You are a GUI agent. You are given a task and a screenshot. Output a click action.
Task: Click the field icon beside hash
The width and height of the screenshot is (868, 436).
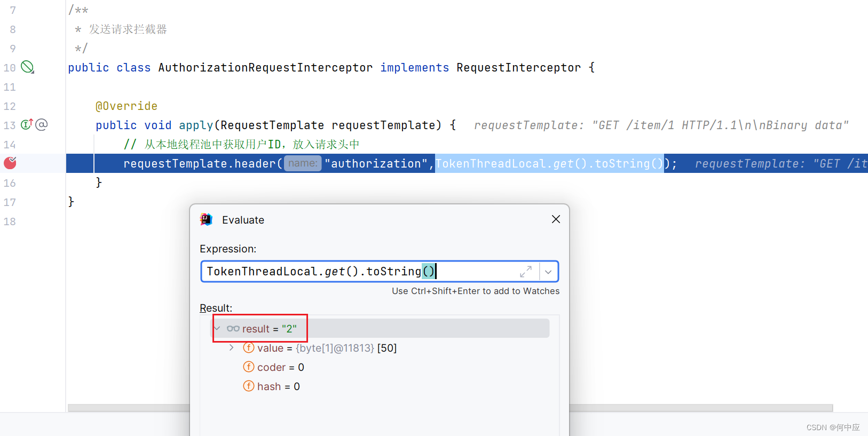click(x=249, y=386)
